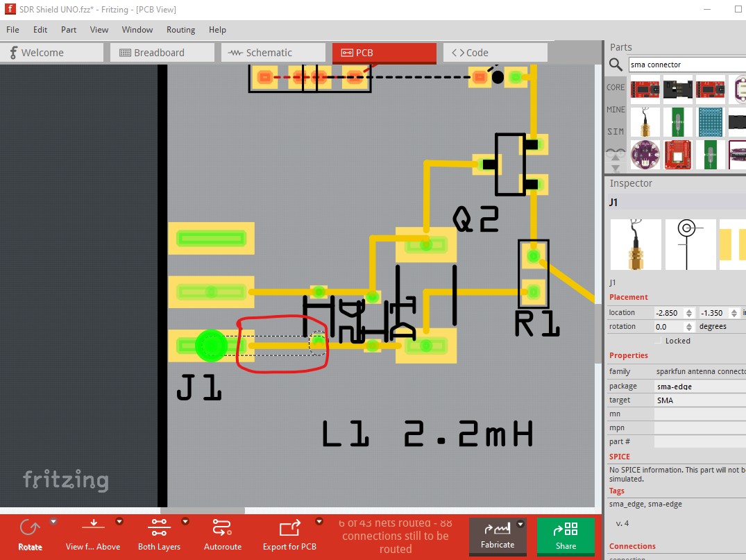
Task: Select the R1 label on the PCB
Action: point(537,323)
